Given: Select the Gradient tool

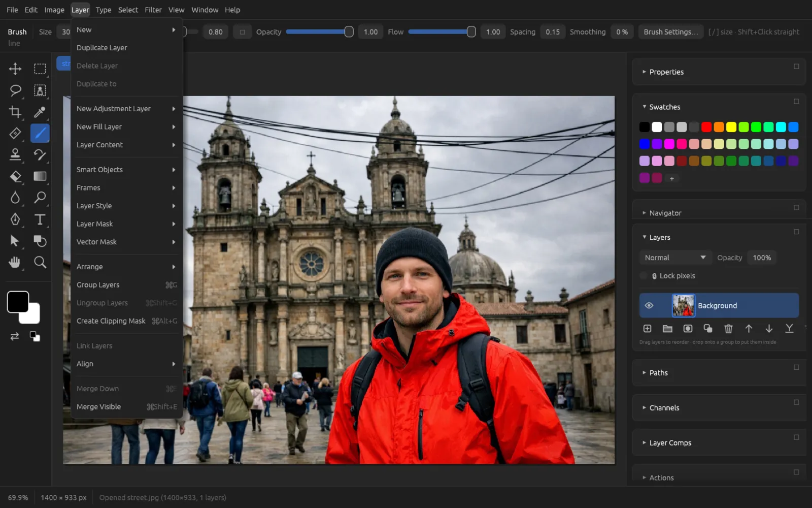Looking at the screenshot, I should pos(40,176).
